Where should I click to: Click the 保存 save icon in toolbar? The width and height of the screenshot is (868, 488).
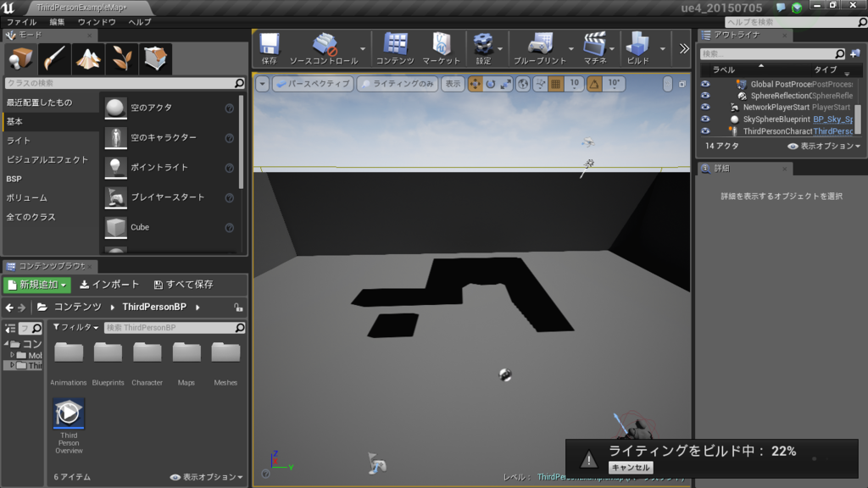point(270,48)
